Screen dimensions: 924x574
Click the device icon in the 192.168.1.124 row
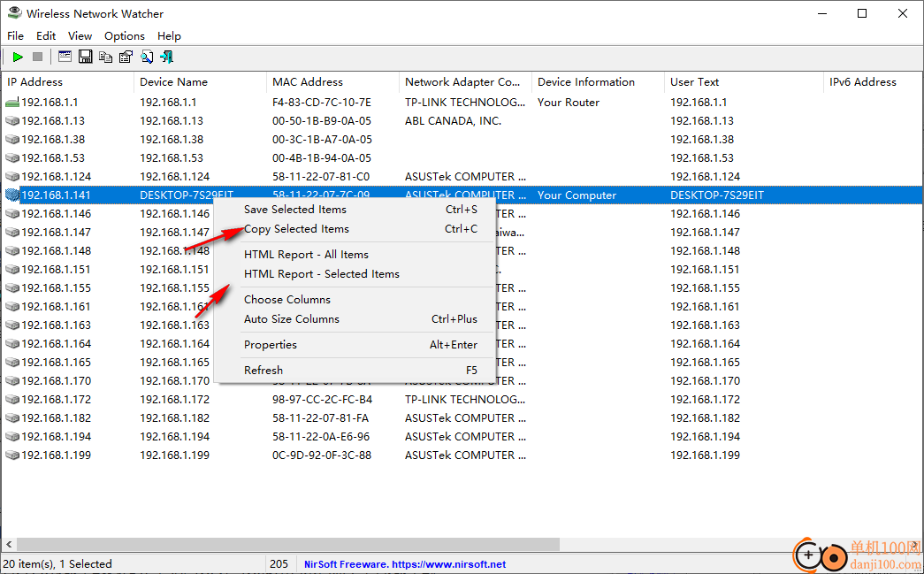coord(12,177)
